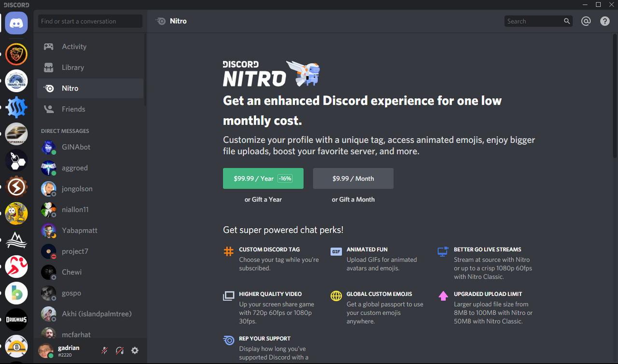Image resolution: width=618 pixels, height=364 pixels.
Task: Click the Rep Your Support badge icon
Action: click(x=228, y=340)
